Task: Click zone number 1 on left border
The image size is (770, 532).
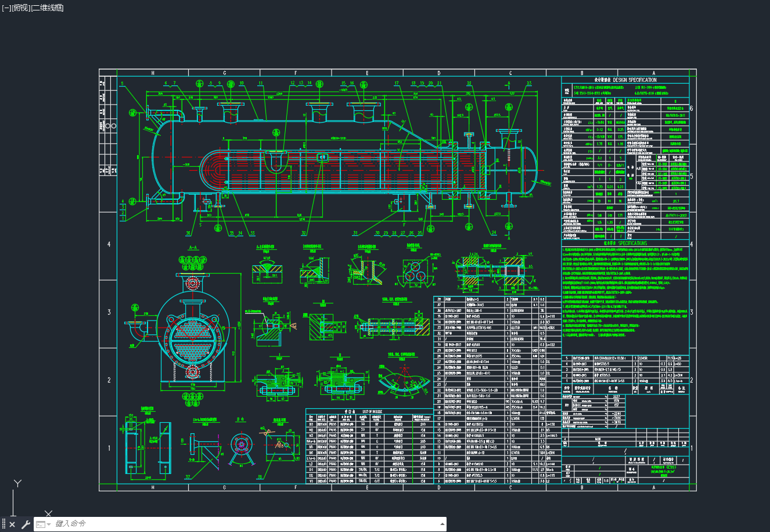Action: point(109,448)
